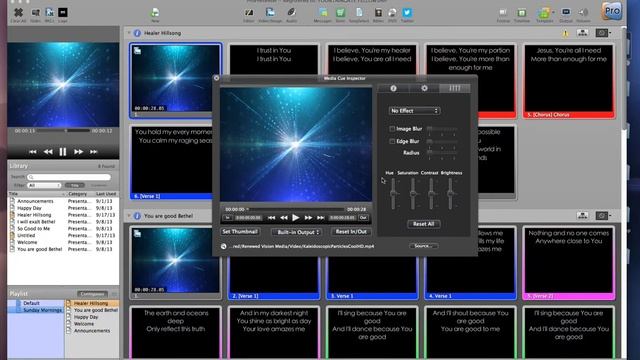The height and width of the screenshot is (360, 640).
Task: Open the gear settings tab in Inspector
Action: 424,88
